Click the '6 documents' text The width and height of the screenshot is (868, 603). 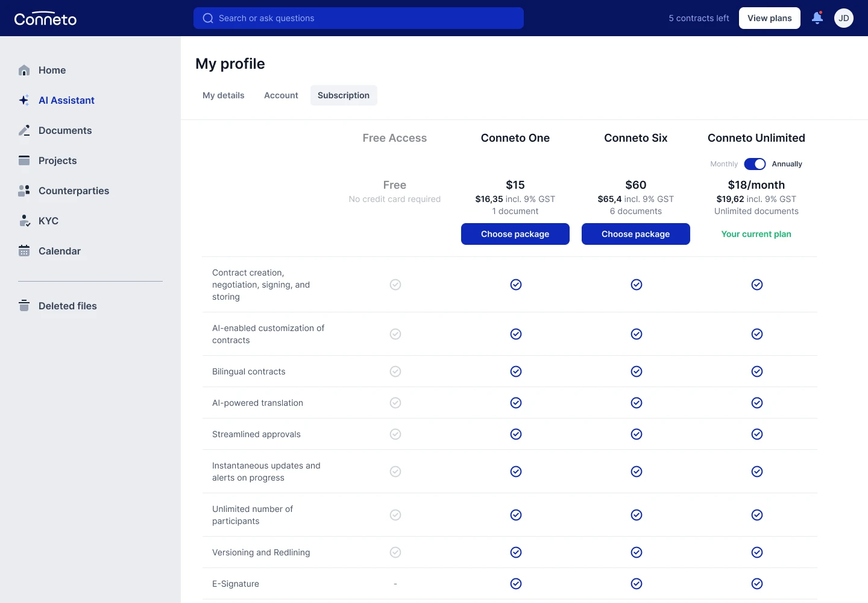pyautogui.click(x=636, y=211)
